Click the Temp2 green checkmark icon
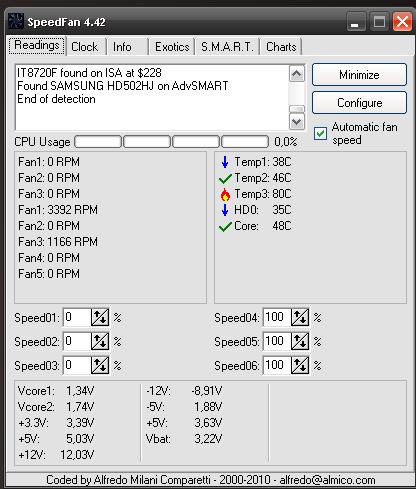417x489 pixels. coord(225,179)
